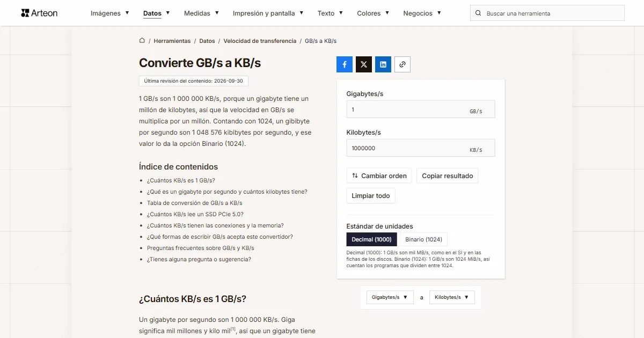Screen dimensions: 644x338
Task: Expand the Colores menu
Action: coord(373,13)
